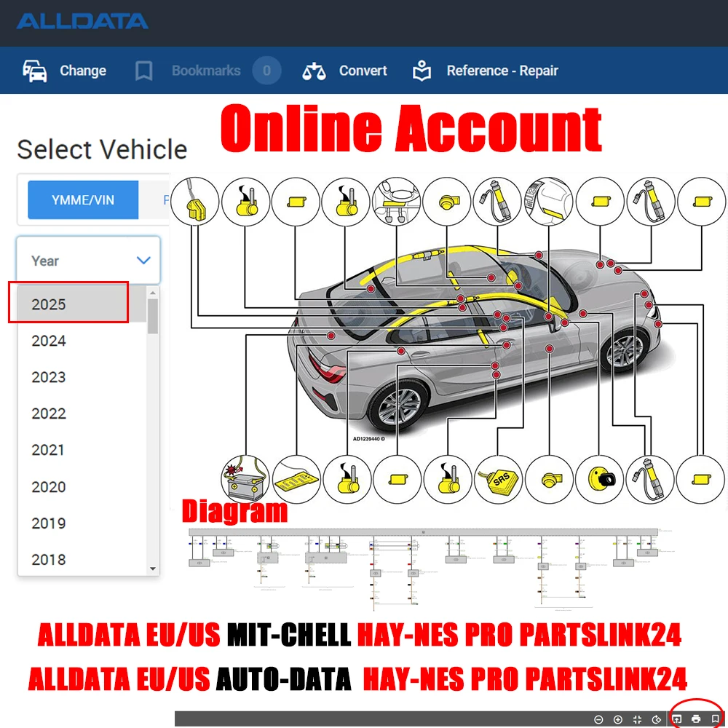
Task: Open the Reference - Repair icon
Action: [x=421, y=70]
